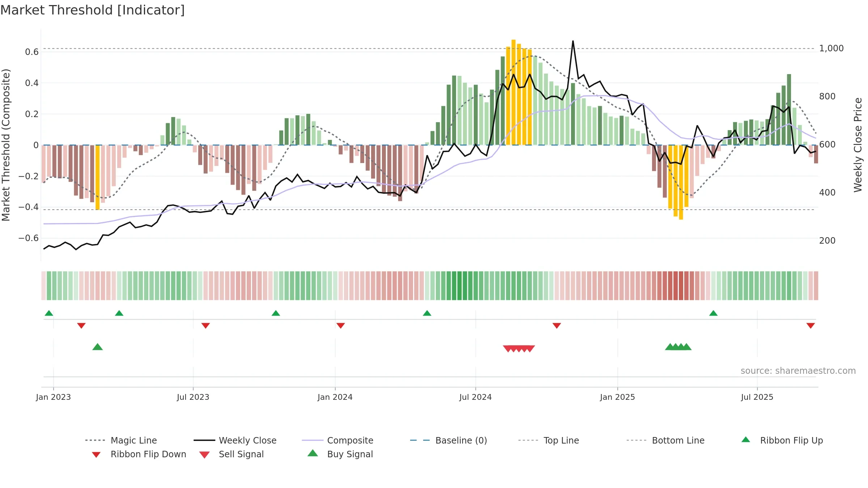868x488 pixels.
Task: Click the lowest yellow bar below the Bottom Line in 2025
Action: coord(681,182)
